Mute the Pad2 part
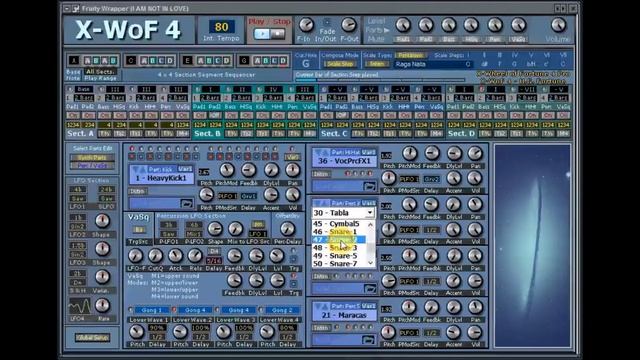 [x=426, y=40]
